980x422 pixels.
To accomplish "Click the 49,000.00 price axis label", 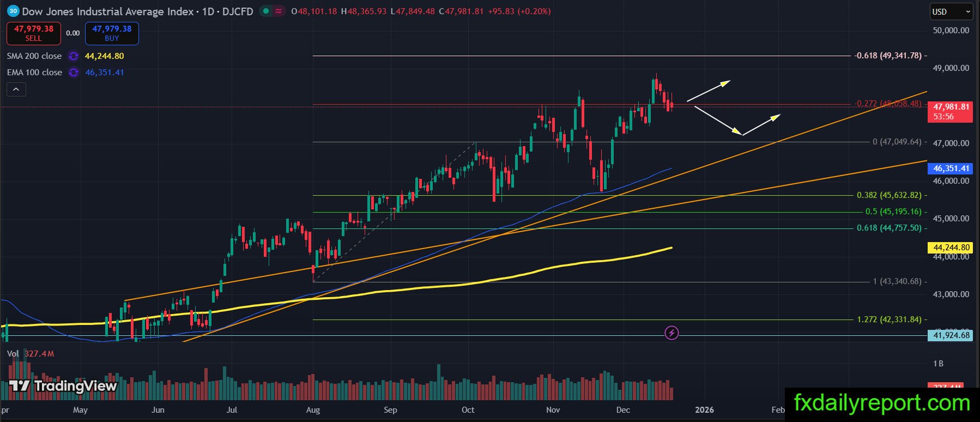I will pos(951,68).
